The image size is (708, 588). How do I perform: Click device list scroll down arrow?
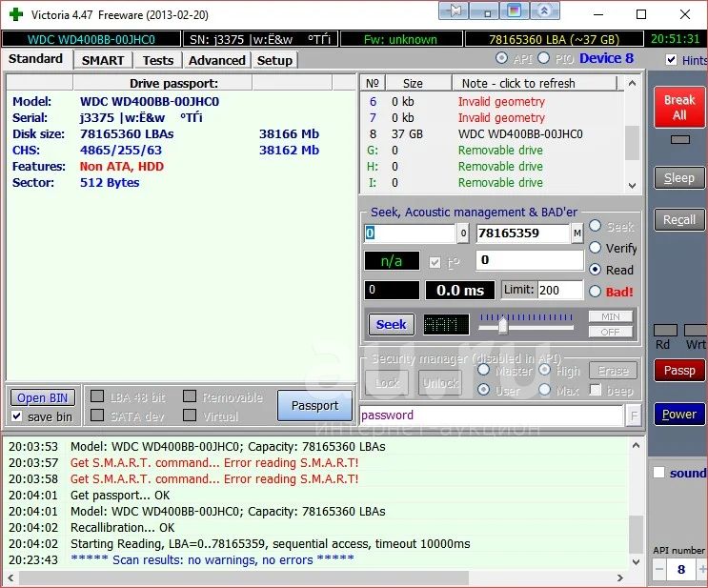pos(632,185)
